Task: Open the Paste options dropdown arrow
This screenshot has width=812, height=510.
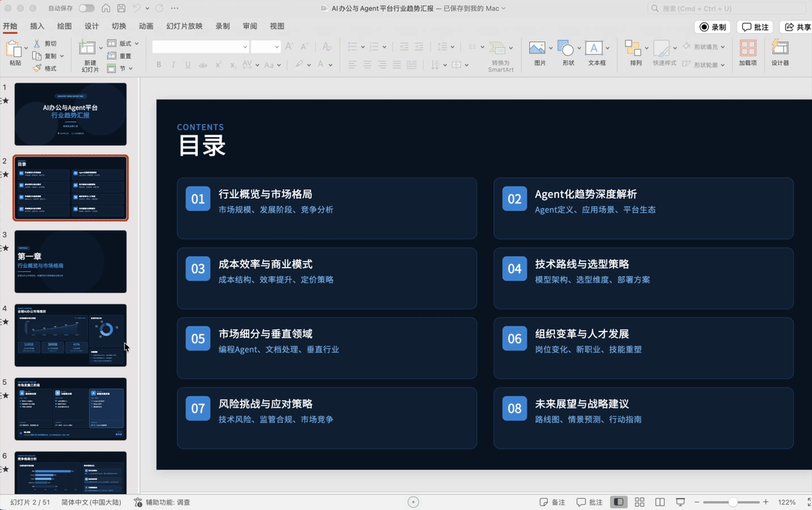Action: [26, 48]
